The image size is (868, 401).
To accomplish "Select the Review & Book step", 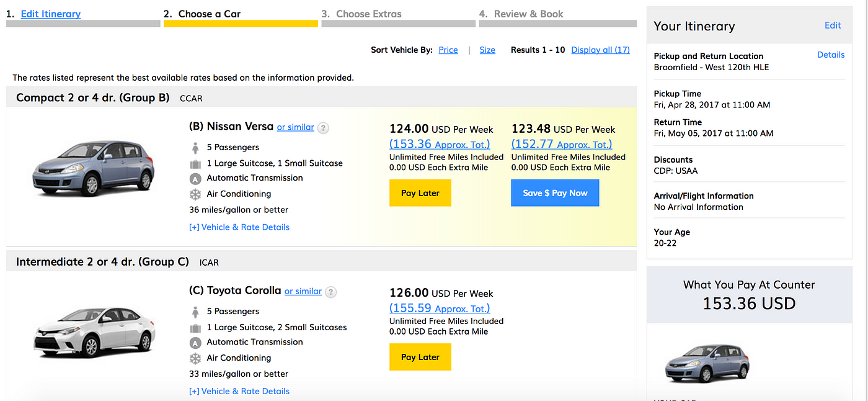I will coord(529,14).
